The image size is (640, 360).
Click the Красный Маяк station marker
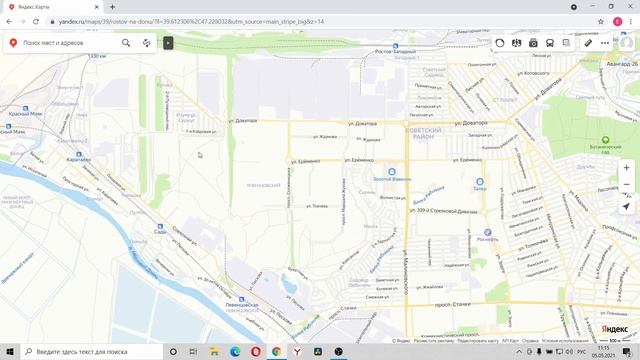pos(25,108)
